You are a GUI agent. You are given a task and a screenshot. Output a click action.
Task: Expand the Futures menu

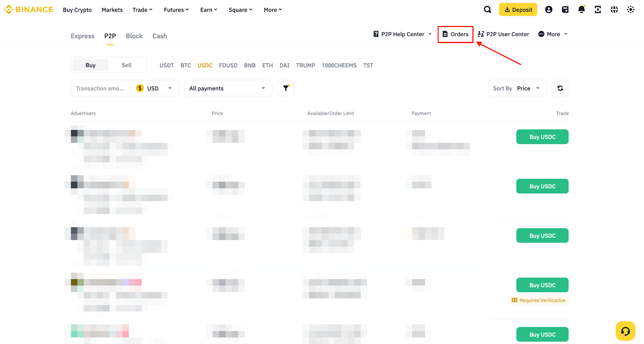[x=176, y=10]
